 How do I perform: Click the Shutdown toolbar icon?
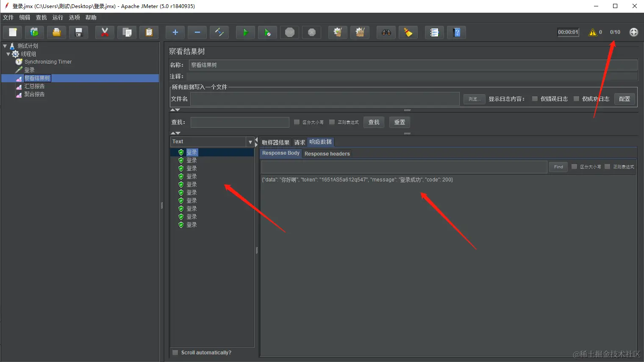pos(312,32)
